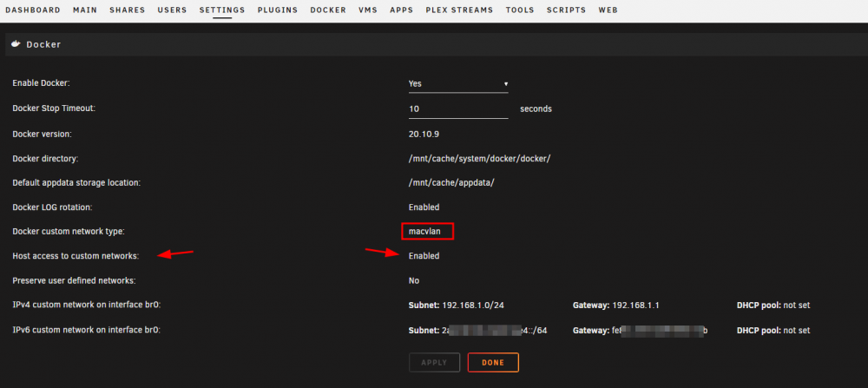The height and width of the screenshot is (388, 868).
Task: Click IPv4 DHCP pool not set text
Action: [x=773, y=305]
